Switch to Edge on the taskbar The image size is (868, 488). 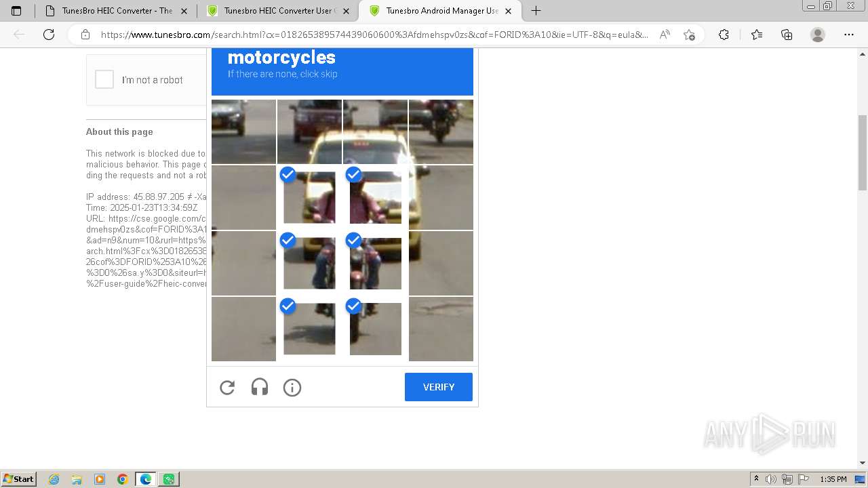pos(146,479)
